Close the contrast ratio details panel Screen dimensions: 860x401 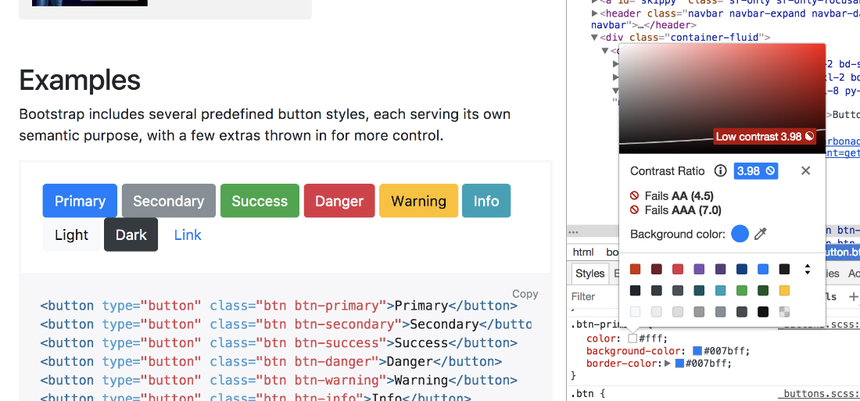[806, 171]
